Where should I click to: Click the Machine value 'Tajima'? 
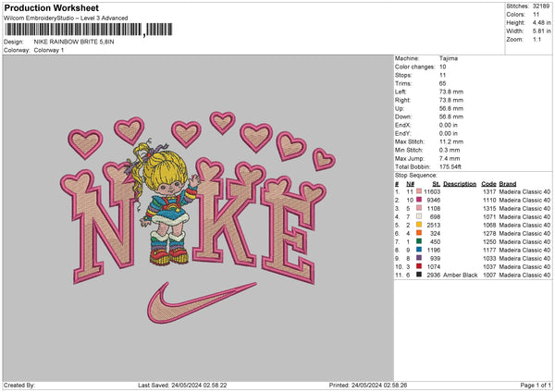449,58
